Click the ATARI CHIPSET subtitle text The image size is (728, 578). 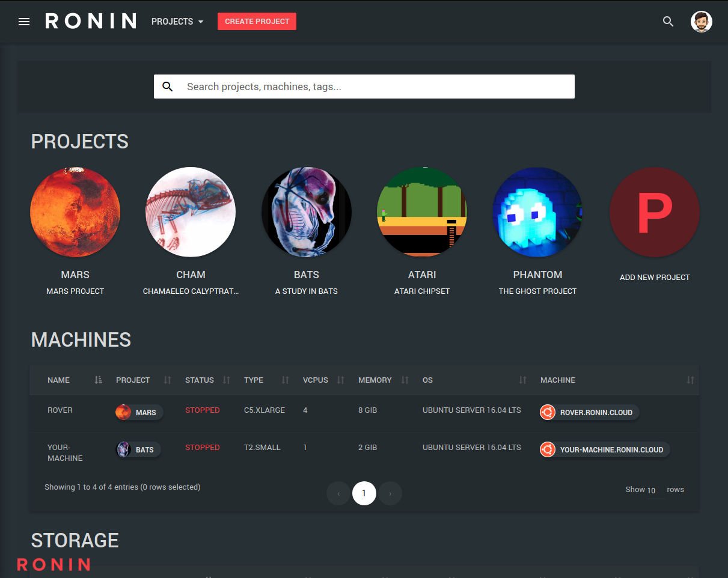pyautogui.click(x=422, y=291)
